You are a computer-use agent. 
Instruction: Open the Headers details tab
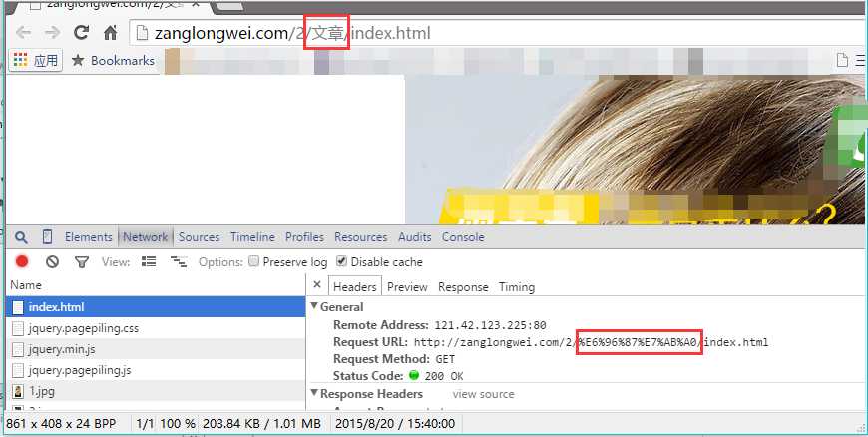tap(355, 287)
